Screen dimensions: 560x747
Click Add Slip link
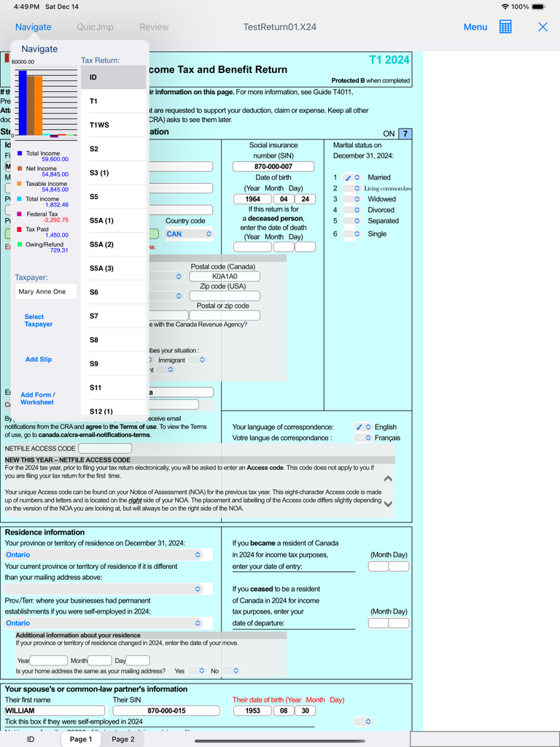click(x=39, y=359)
